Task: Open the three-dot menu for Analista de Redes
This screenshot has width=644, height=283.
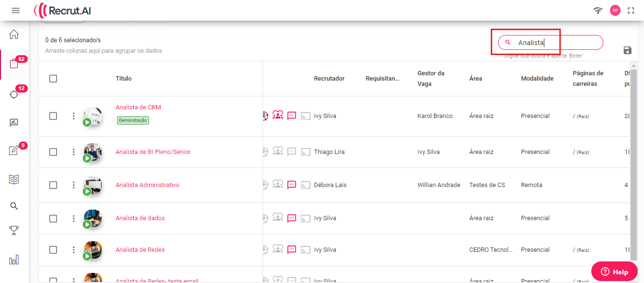Action: (73, 250)
